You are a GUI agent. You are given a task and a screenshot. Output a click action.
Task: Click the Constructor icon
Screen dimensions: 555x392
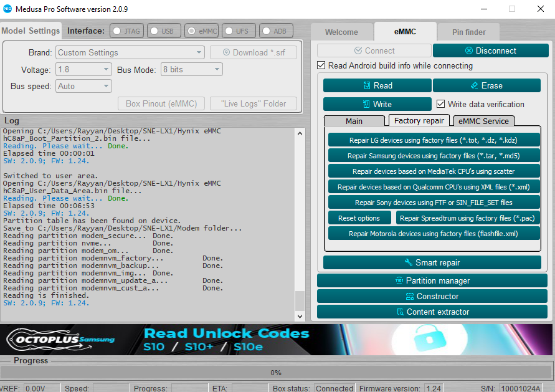tap(410, 297)
